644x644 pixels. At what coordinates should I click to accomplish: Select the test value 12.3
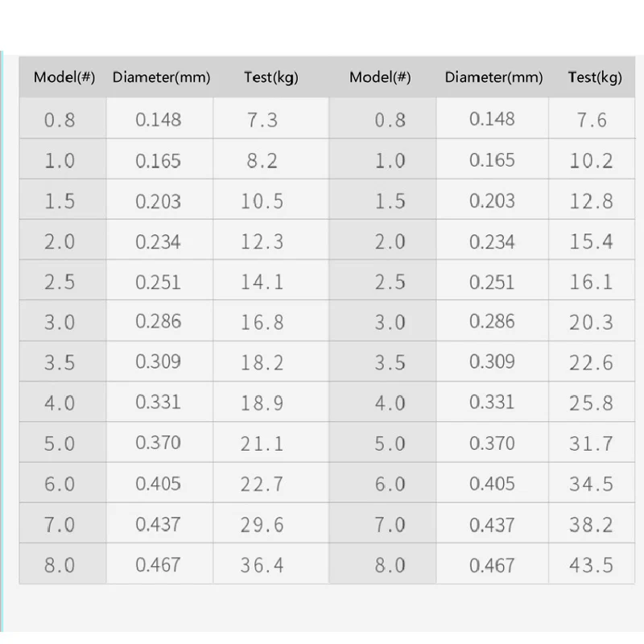tap(262, 242)
